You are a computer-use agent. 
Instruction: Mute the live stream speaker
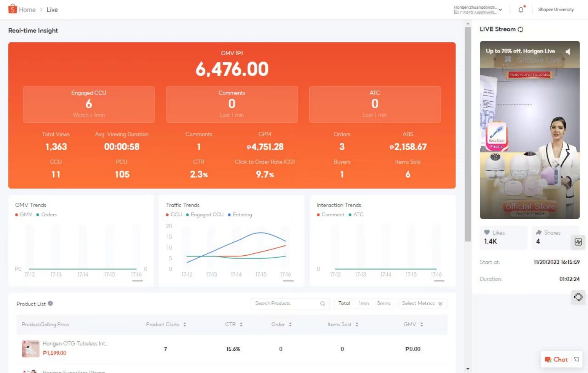pos(568,51)
